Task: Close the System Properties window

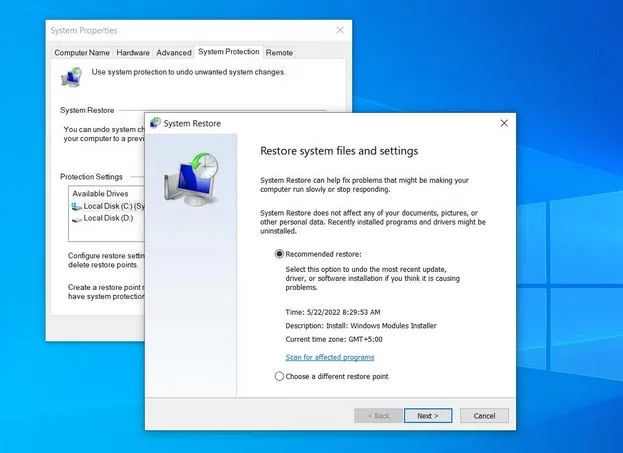Action: (x=340, y=30)
